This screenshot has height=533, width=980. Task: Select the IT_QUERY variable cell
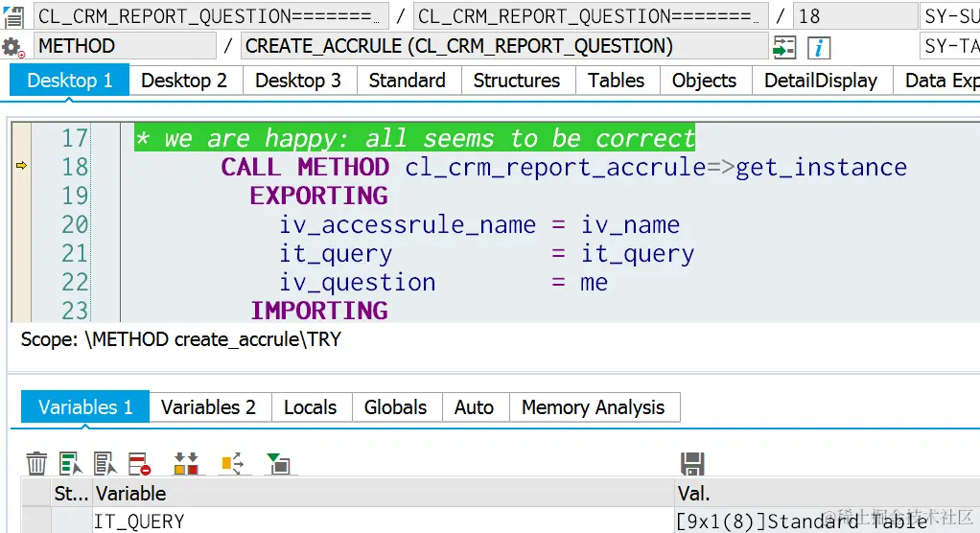coord(384,521)
